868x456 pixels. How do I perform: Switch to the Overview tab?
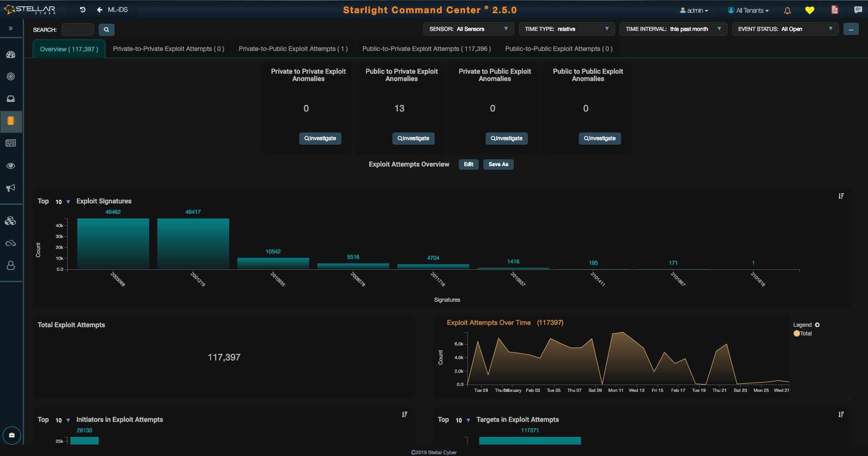pos(69,49)
